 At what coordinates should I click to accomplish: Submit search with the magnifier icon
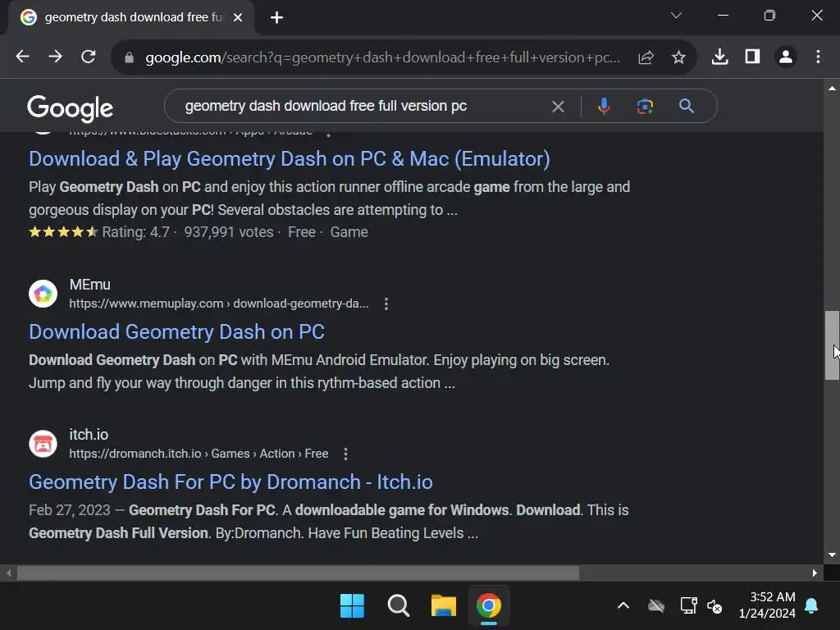[x=687, y=106]
